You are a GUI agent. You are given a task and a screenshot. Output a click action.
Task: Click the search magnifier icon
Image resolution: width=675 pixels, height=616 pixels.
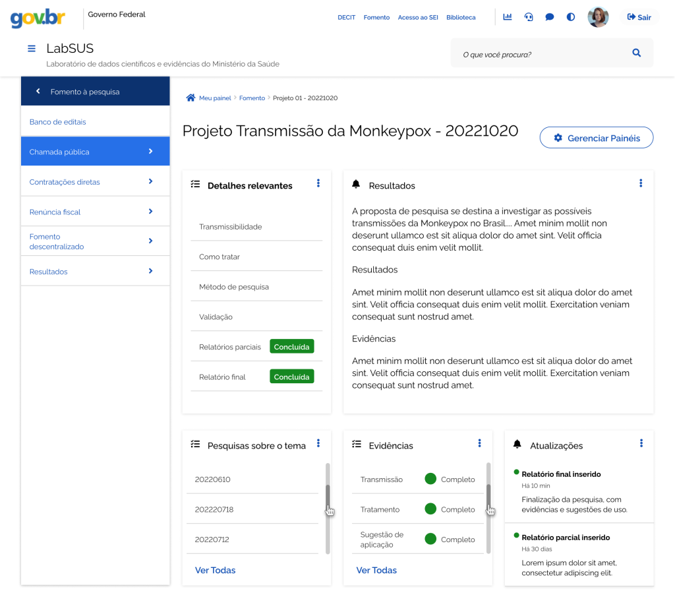click(x=636, y=53)
